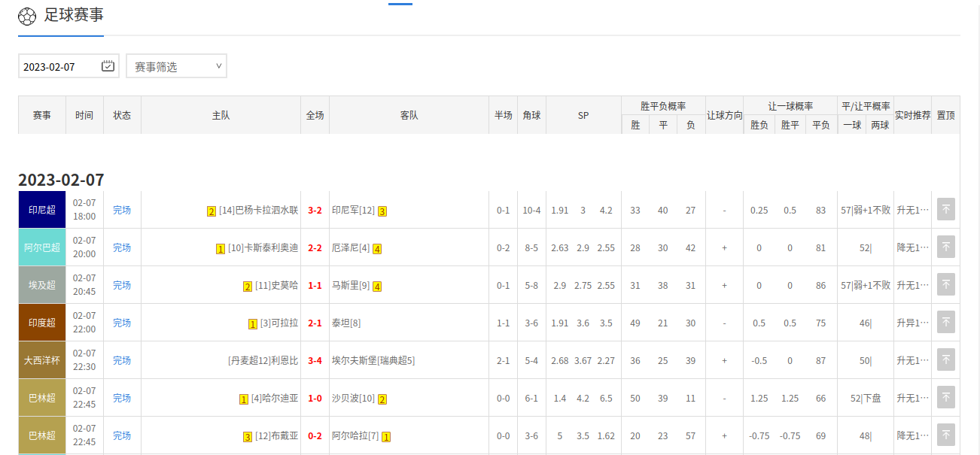
Task: Click the 置顶 column header
Action: click(x=945, y=115)
